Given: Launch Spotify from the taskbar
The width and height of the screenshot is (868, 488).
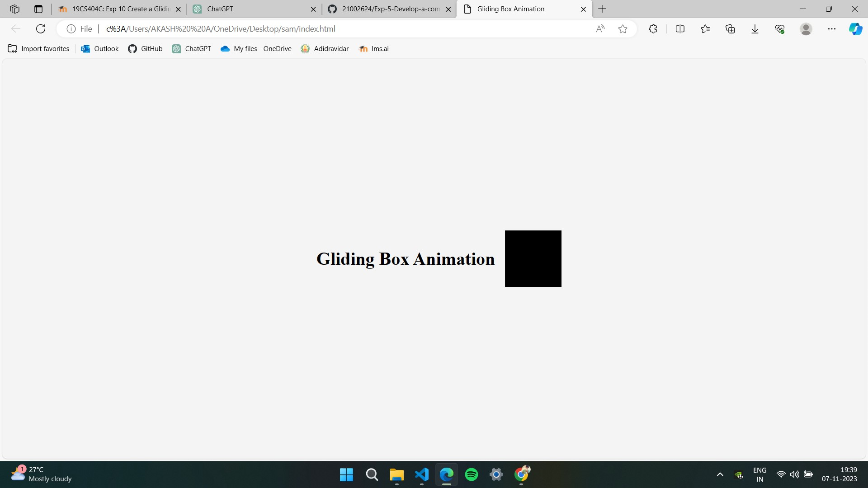Looking at the screenshot, I should point(472,475).
